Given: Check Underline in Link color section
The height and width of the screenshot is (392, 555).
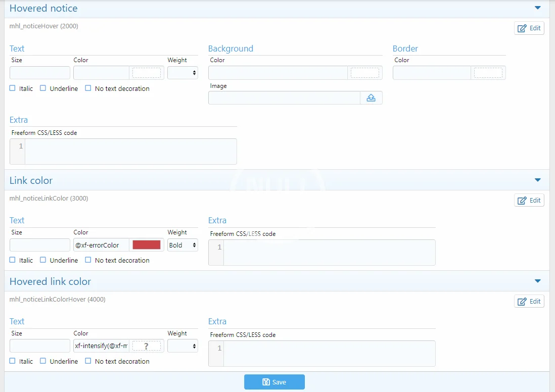Looking at the screenshot, I should pyautogui.click(x=43, y=260).
